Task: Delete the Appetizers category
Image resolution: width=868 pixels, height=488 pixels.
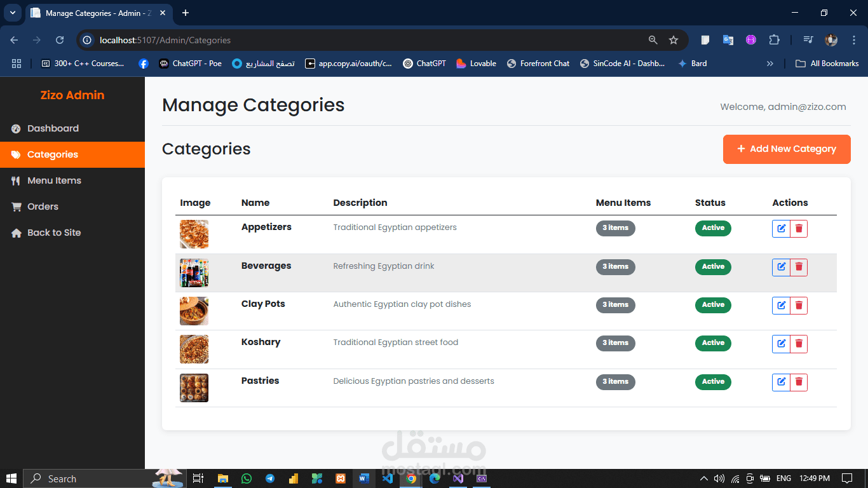Action: click(x=799, y=229)
